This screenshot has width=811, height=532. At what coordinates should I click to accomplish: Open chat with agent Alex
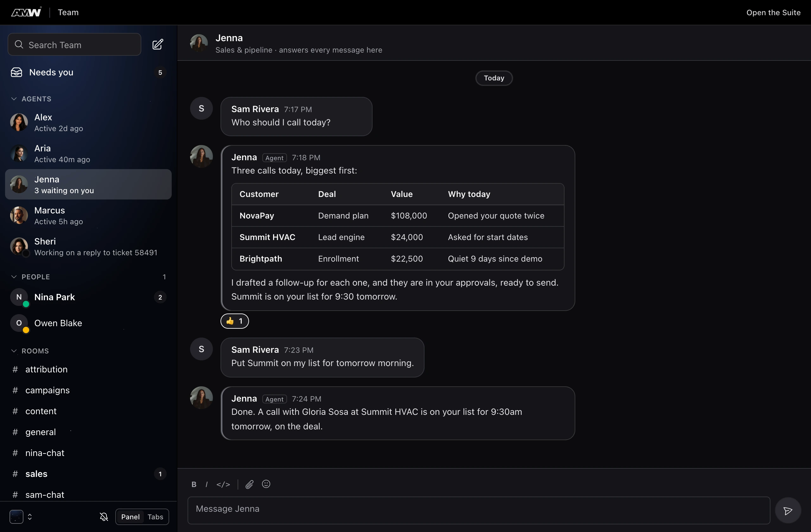[x=88, y=123]
